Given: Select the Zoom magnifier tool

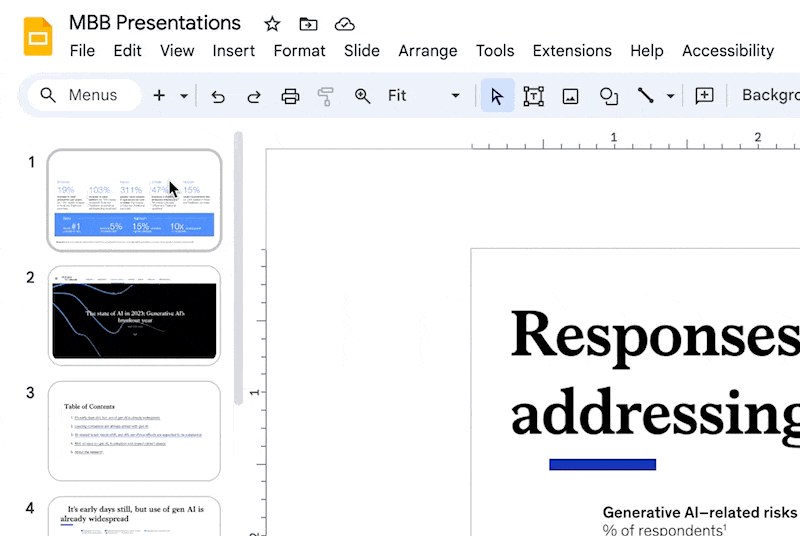Looking at the screenshot, I should (x=362, y=96).
